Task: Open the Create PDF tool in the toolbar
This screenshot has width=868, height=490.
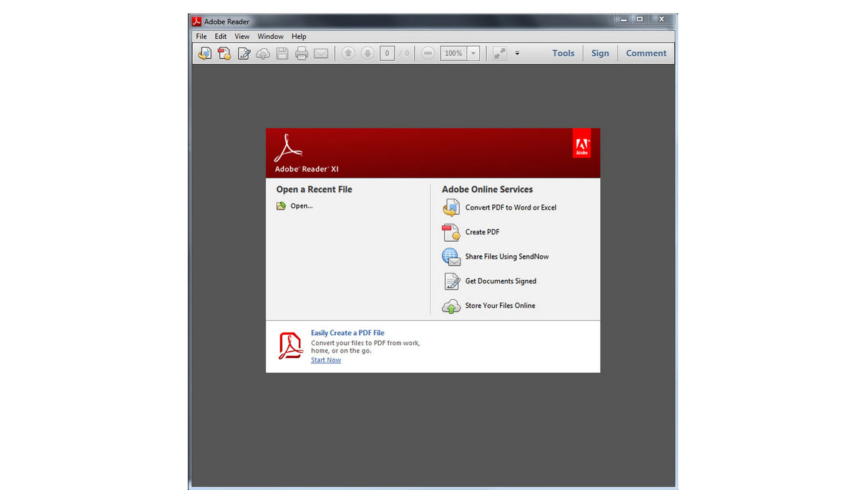Action: click(224, 53)
